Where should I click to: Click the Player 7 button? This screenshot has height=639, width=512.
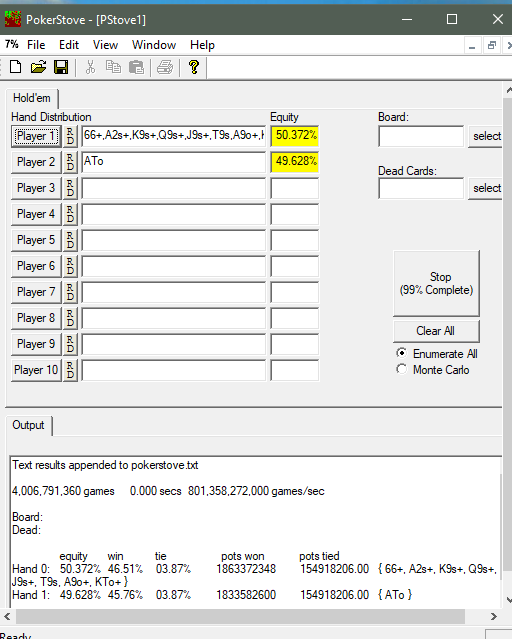click(x=36, y=293)
